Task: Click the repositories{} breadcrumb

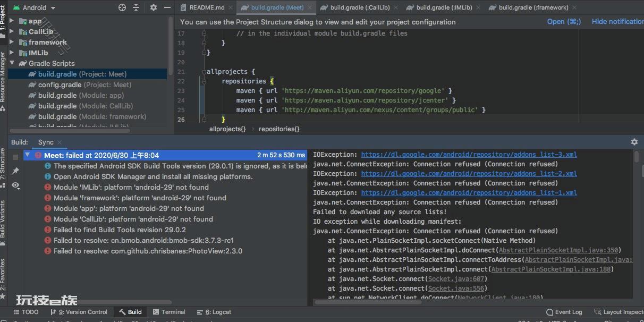Action: tap(279, 129)
